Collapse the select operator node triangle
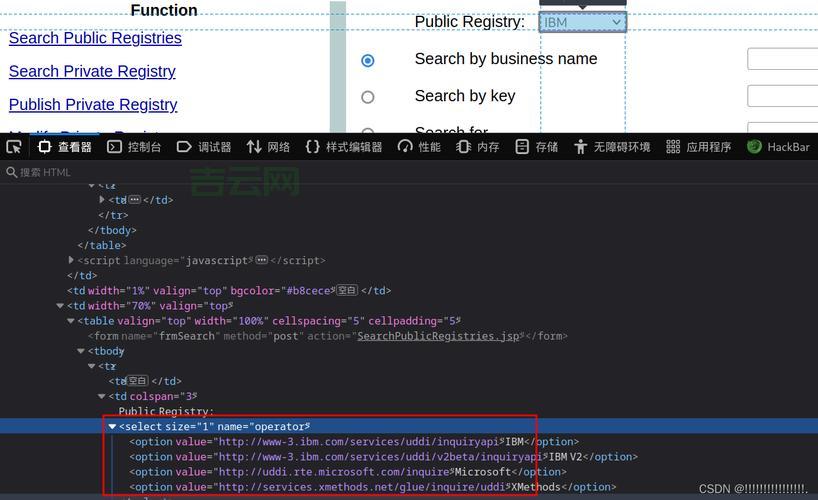Viewport: 818px width, 500px height. point(112,427)
